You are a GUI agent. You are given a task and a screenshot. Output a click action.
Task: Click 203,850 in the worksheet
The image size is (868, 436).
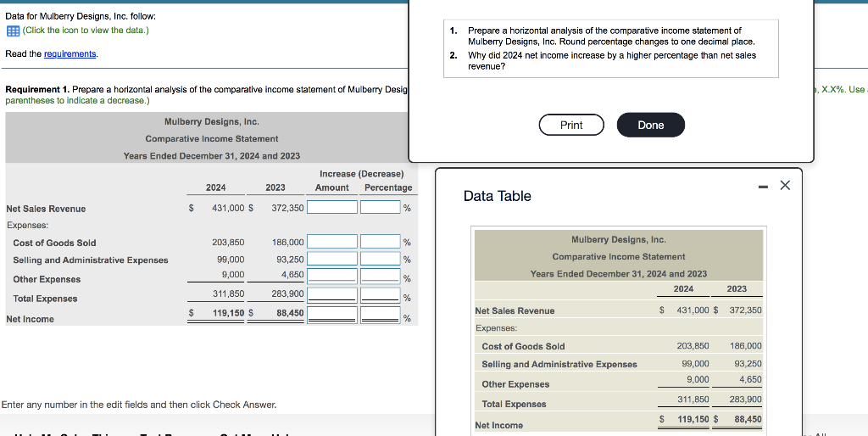tap(228, 242)
